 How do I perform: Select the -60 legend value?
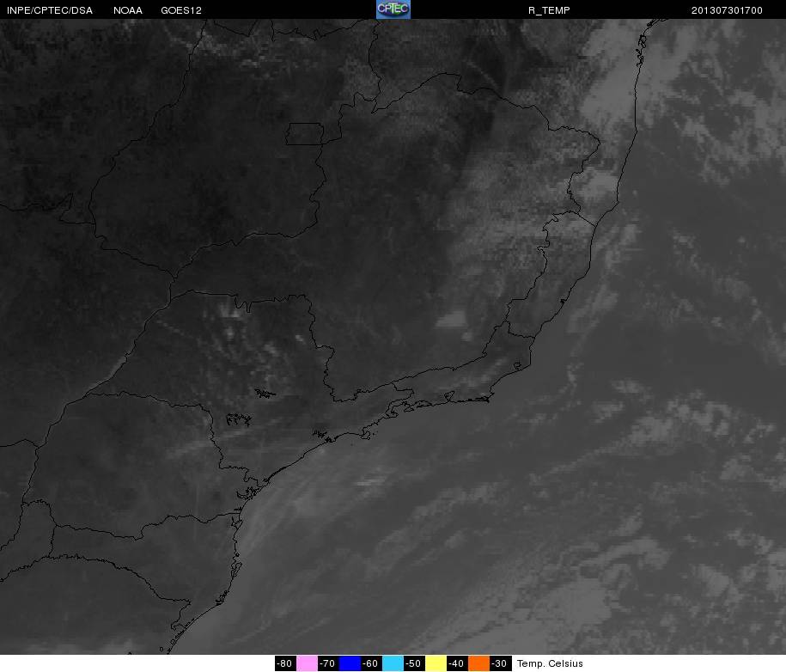tap(371, 663)
